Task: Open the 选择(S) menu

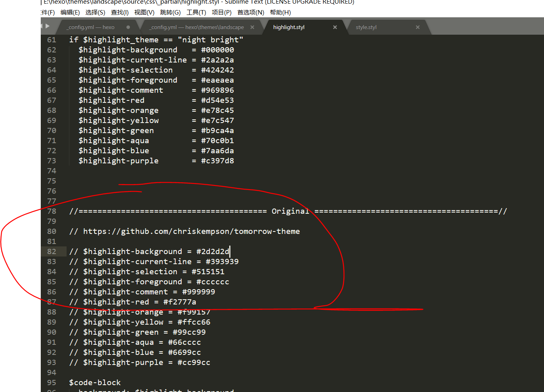Action: point(95,13)
